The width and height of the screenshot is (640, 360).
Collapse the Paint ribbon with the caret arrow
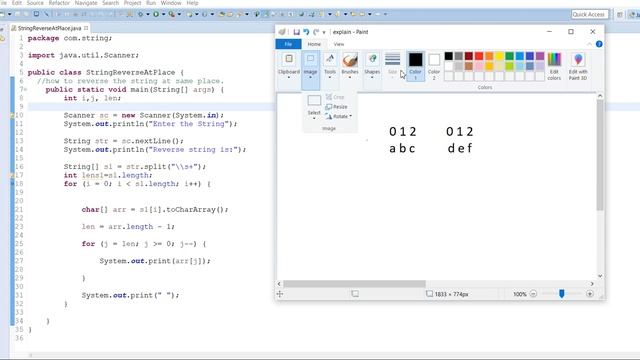coord(589,44)
